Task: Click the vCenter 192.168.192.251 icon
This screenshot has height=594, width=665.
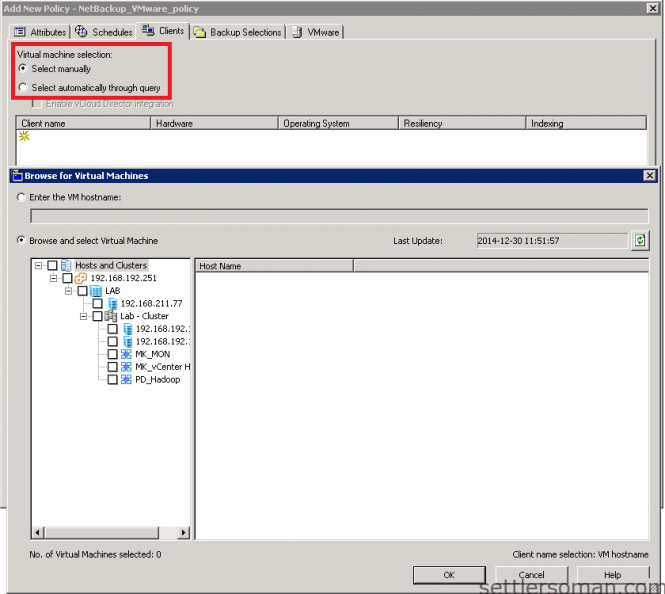Action: click(x=82, y=278)
